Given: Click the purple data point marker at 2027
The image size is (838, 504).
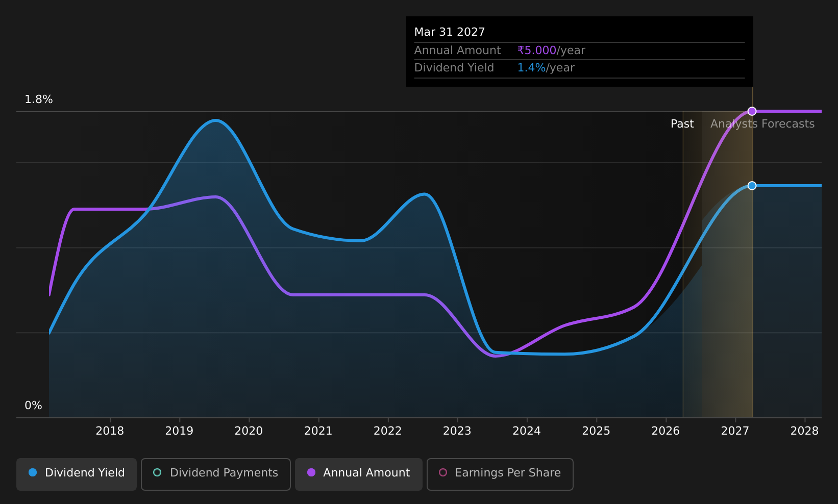Looking at the screenshot, I should [x=752, y=111].
